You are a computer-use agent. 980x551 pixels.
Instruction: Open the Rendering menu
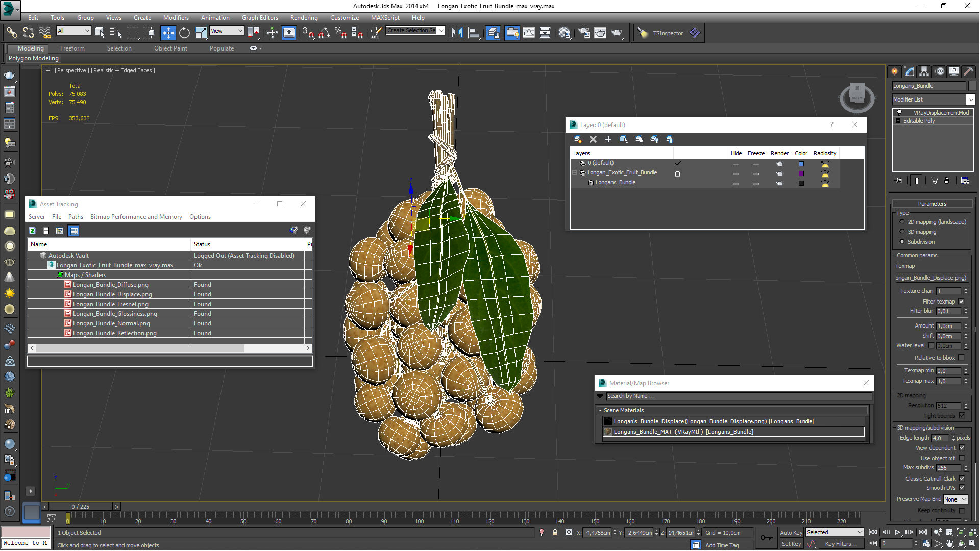click(304, 17)
